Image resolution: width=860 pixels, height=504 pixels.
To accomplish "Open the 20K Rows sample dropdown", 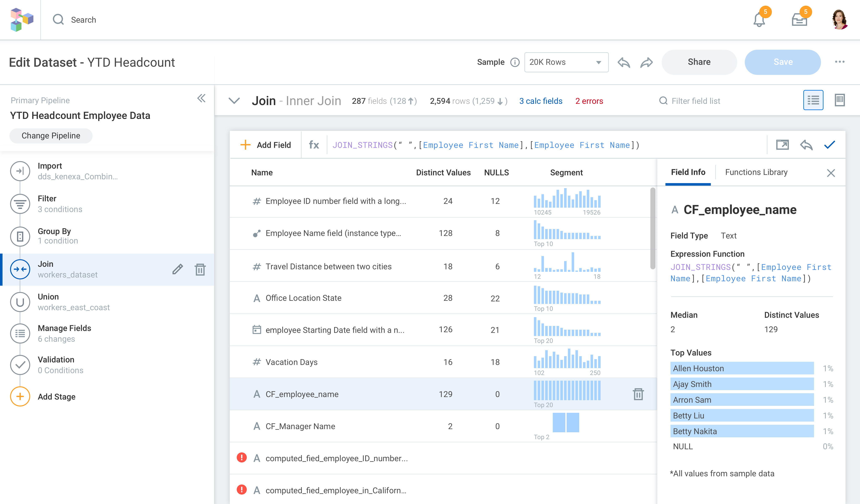I will pos(566,63).
